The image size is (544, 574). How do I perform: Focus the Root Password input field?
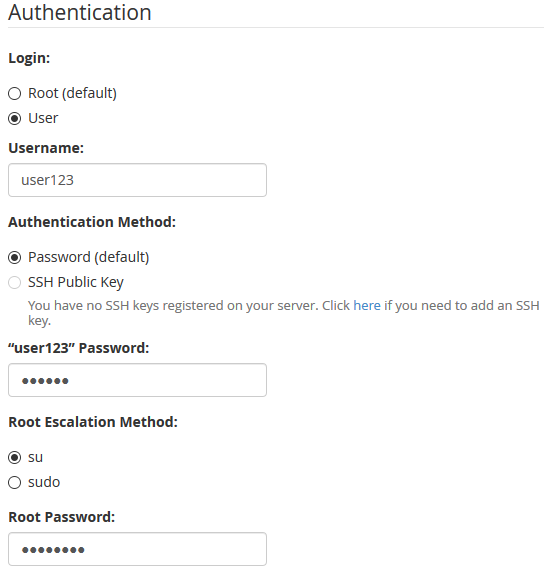coord(137,549)
